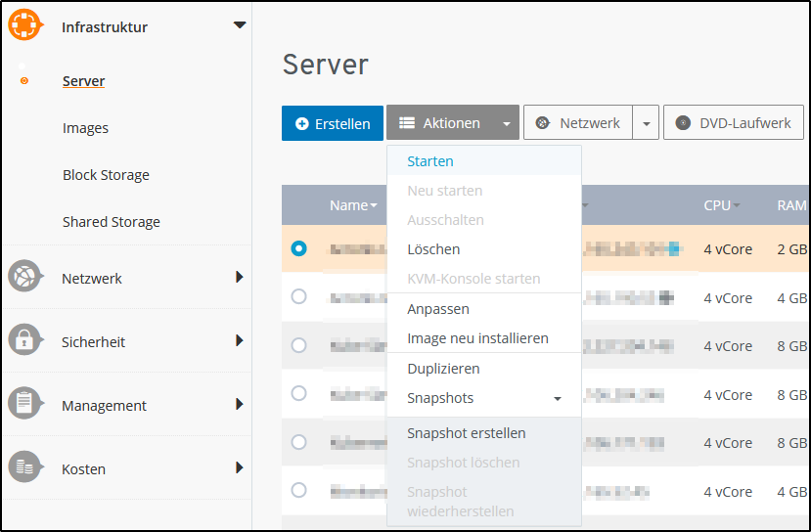Click the orange Infrastruktur icon
The image size is (811, 532).
click(x=24, y=24)
